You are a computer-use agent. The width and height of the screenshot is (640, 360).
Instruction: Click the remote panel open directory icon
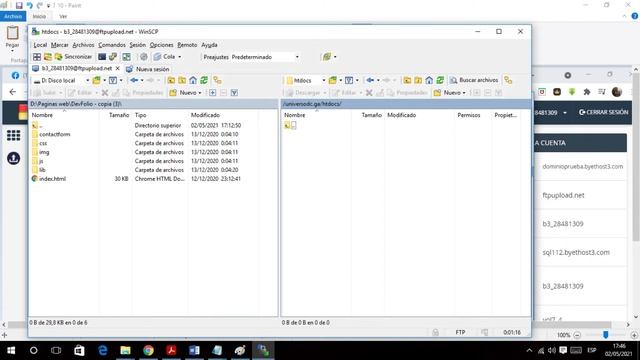(x=333, y=80)
